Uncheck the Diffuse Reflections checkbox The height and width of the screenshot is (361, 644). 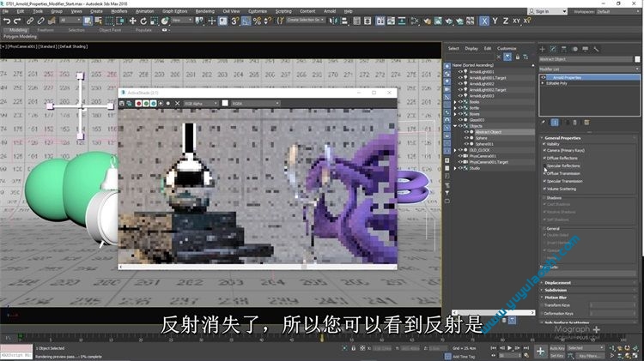[545, 158]
